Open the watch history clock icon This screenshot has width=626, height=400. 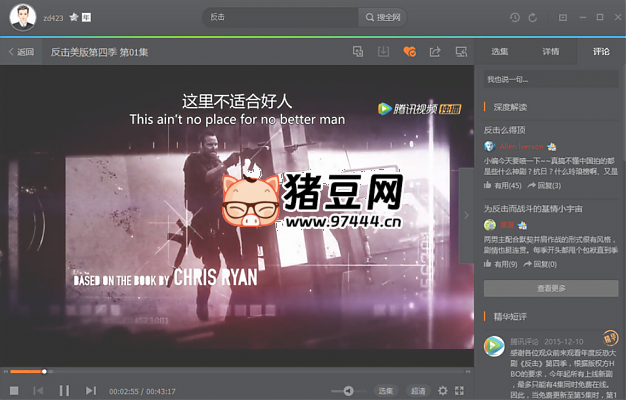[515, 17]
